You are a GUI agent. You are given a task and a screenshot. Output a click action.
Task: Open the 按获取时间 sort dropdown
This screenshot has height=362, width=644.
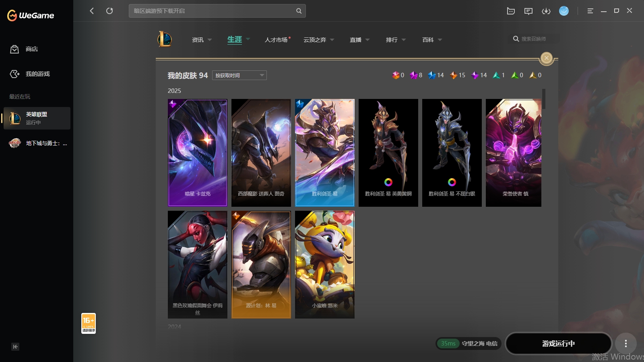tap(239, 75)
